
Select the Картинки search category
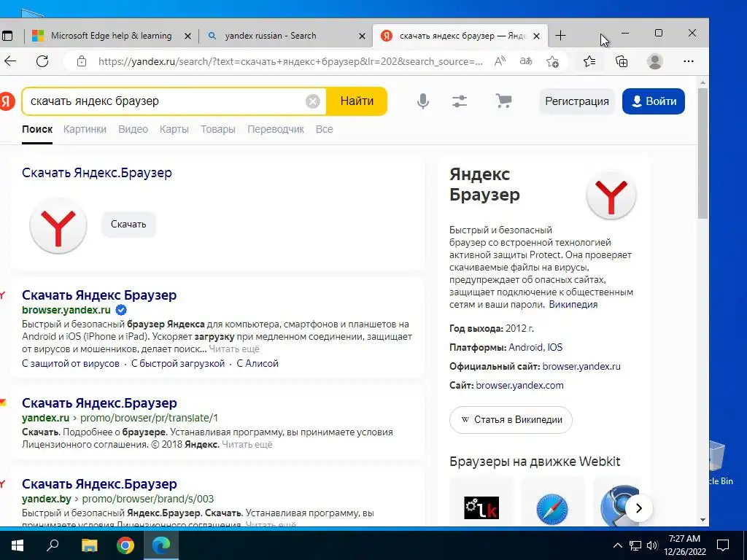[x=85, y=129]
